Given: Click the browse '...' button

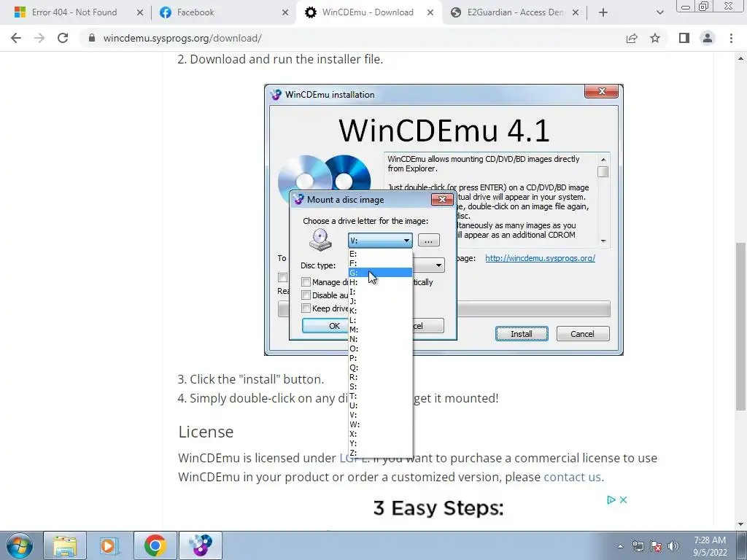Looking at the screenshot, I should point(428,241).
